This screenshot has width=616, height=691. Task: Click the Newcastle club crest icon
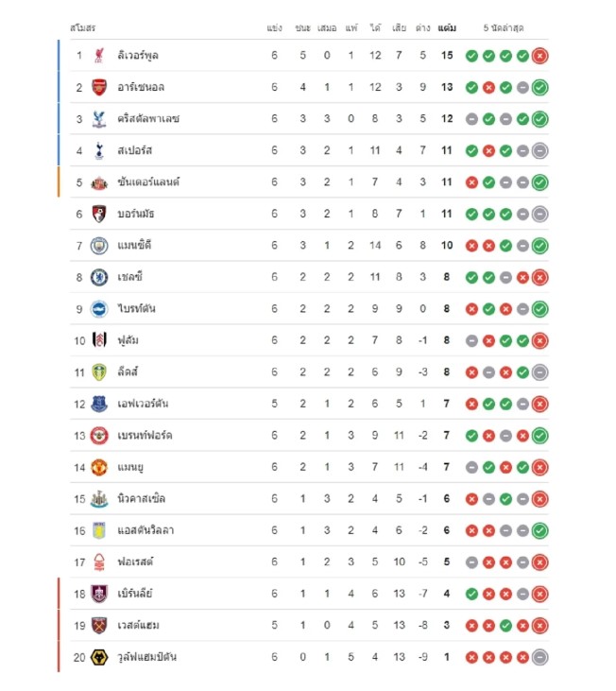(99, 498)
